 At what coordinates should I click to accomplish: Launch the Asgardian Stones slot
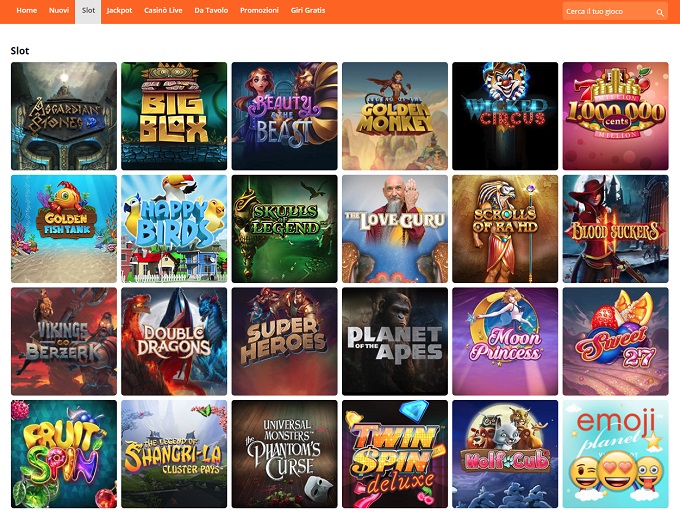pyautogui.click(x=64, y=116)
